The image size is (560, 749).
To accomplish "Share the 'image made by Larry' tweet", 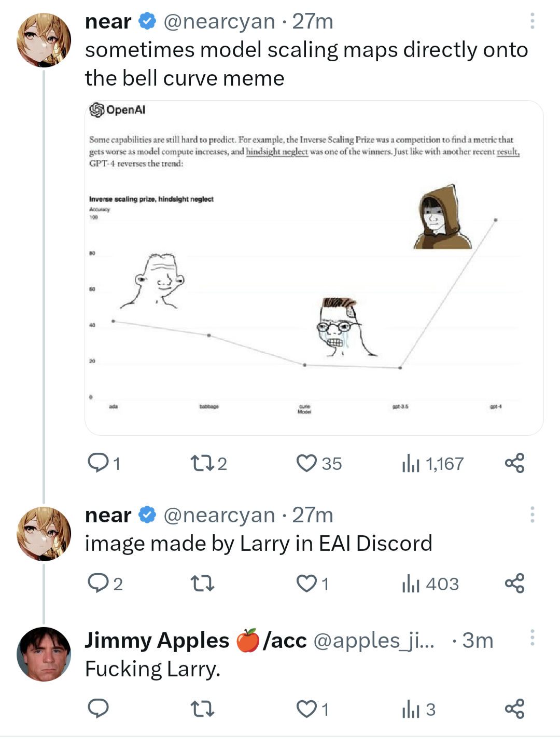I will [x=514, y=584].
